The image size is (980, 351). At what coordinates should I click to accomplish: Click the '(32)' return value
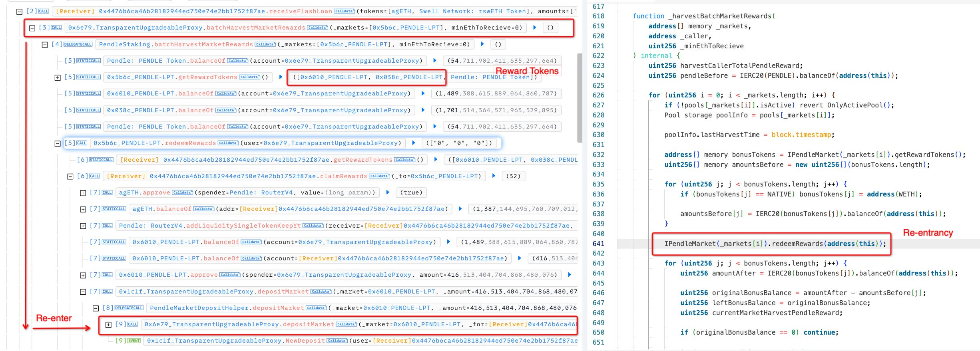[x=513, y=176]
